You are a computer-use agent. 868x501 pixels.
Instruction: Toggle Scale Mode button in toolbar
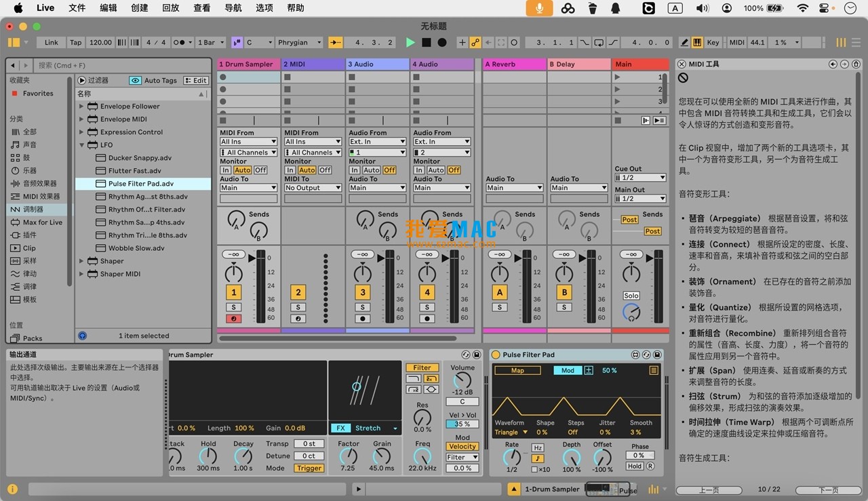237,42
